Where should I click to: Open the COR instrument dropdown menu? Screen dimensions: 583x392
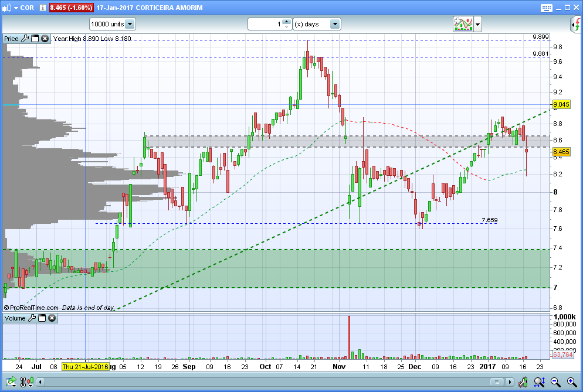pos(15,8)
